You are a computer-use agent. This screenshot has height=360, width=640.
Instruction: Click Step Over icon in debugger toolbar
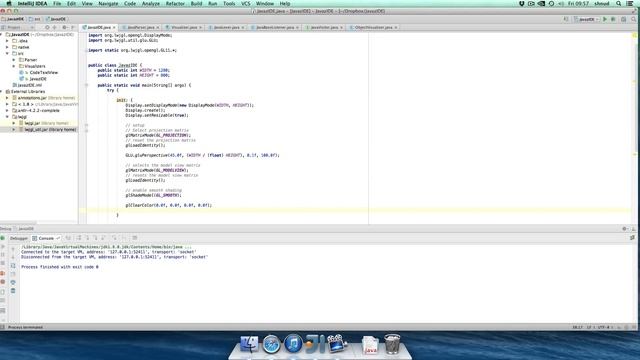point(79,238)
